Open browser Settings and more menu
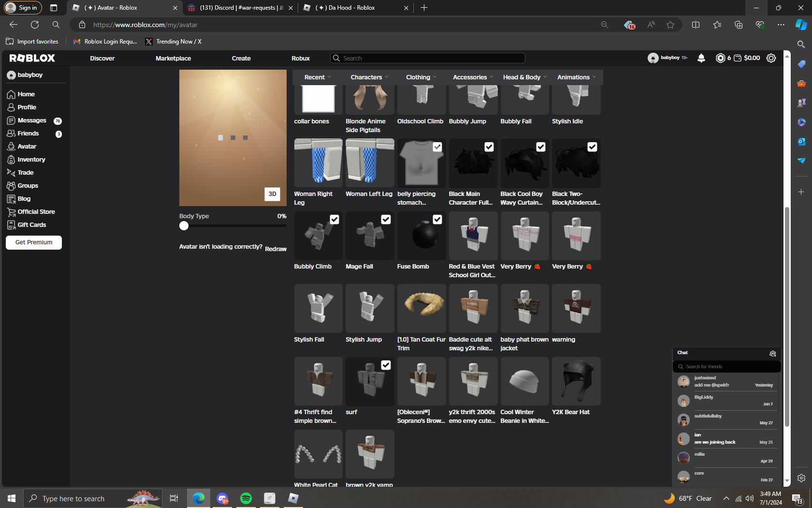The image size is (812, 508). pos(781,25)
